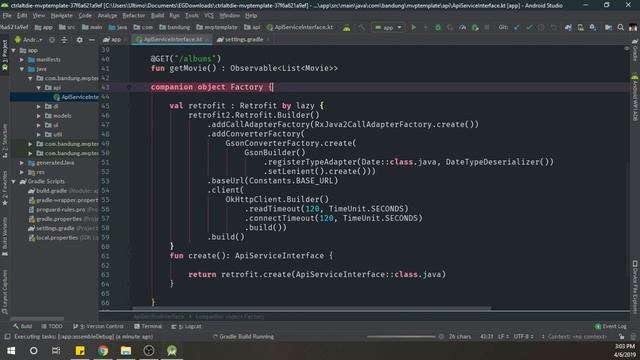Select local.properties in Gradle Scripts
Viewport: 640px width, 360px height.
[64, 238]
